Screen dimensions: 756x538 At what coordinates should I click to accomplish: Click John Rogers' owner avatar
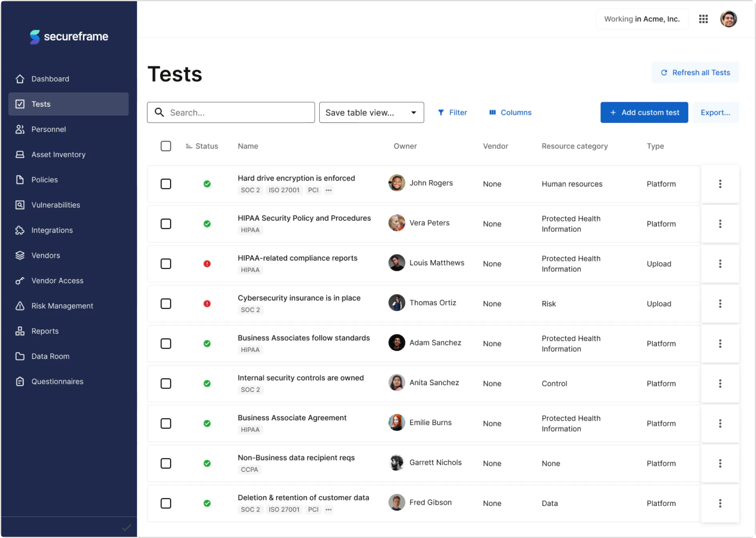pos(396,183)
